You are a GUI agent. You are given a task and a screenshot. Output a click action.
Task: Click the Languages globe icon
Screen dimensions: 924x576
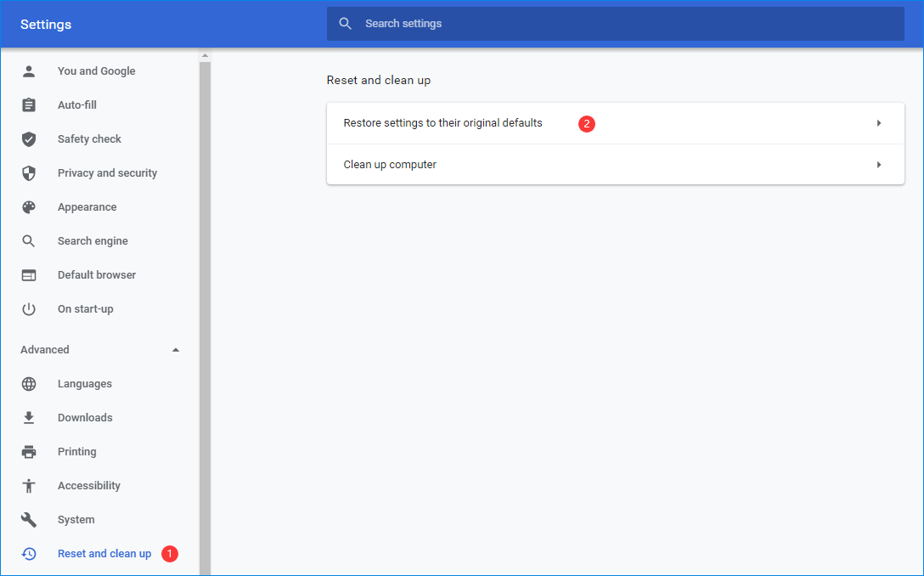[29, 384]
